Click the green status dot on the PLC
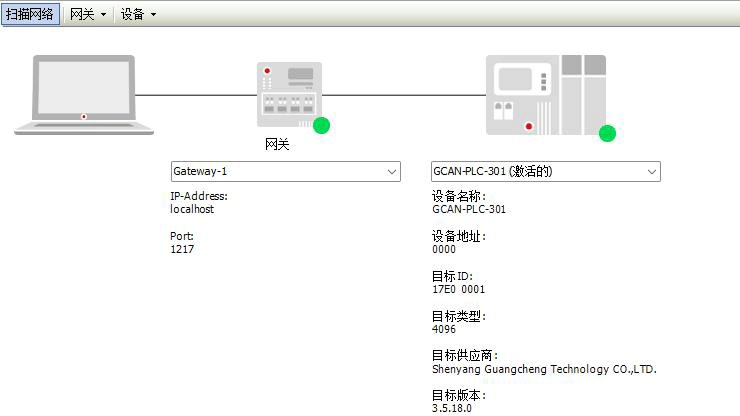The image size is (740, 416). tap(607, 133)
